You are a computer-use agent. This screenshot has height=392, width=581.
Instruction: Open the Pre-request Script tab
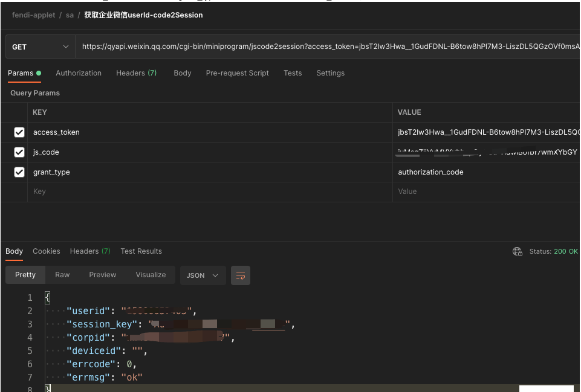237,73
